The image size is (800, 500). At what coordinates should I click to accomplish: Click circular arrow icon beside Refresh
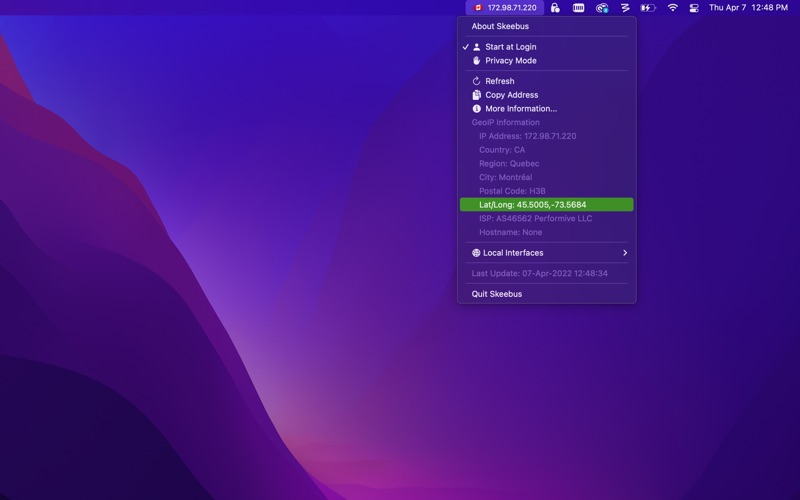pos(477,81)
